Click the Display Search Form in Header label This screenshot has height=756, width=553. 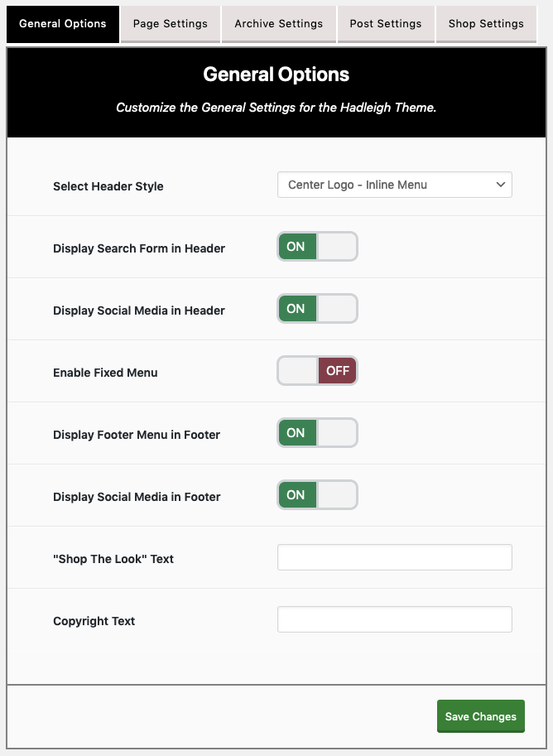coord(139,248)
